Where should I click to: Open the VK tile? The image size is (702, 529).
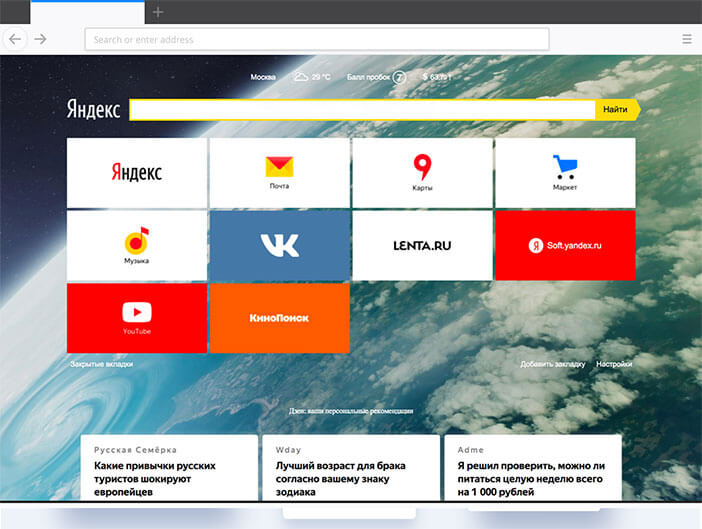click(x=279, y=245)
